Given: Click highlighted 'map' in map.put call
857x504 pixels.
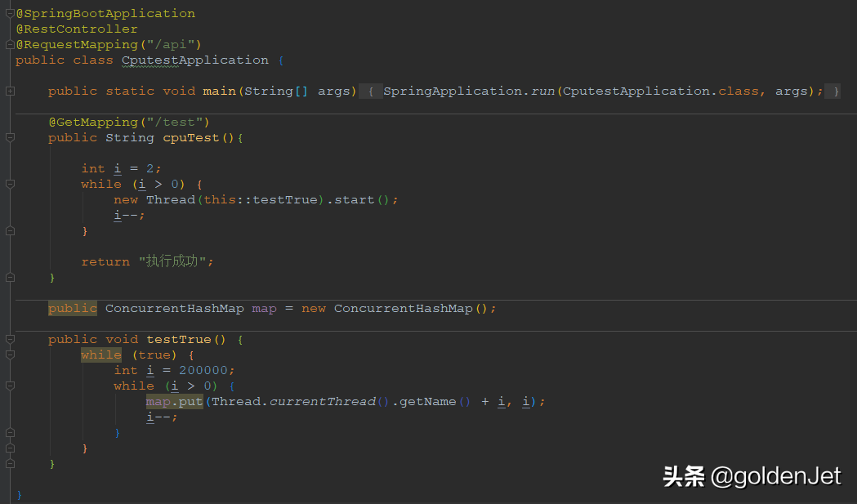Looking at the screenshot, I should (x=158, y=402).
